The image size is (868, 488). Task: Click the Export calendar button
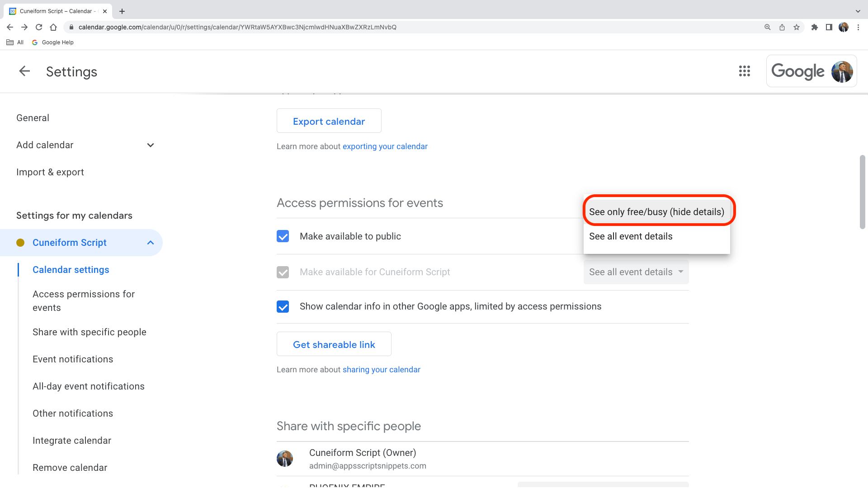tap(329, 121)
